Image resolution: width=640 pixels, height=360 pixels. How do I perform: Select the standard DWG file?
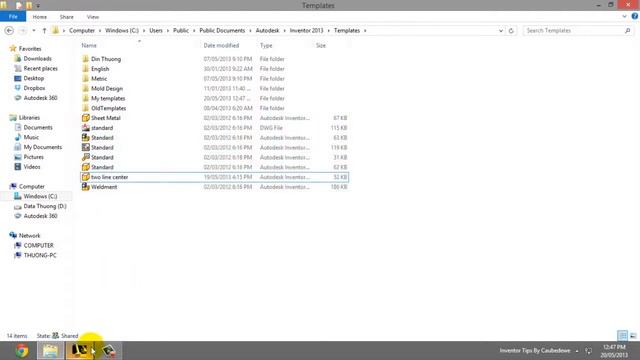[x=102, y=128]
